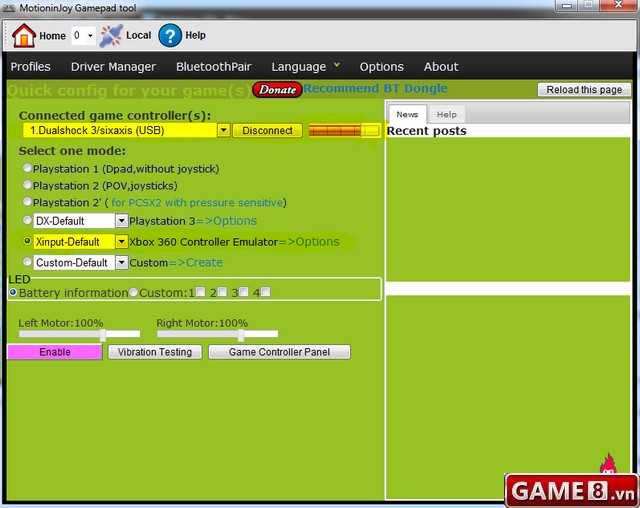Open the blue Help question mark icon
640x508 pixels.
pyautogui.click(x=170, y=35)
